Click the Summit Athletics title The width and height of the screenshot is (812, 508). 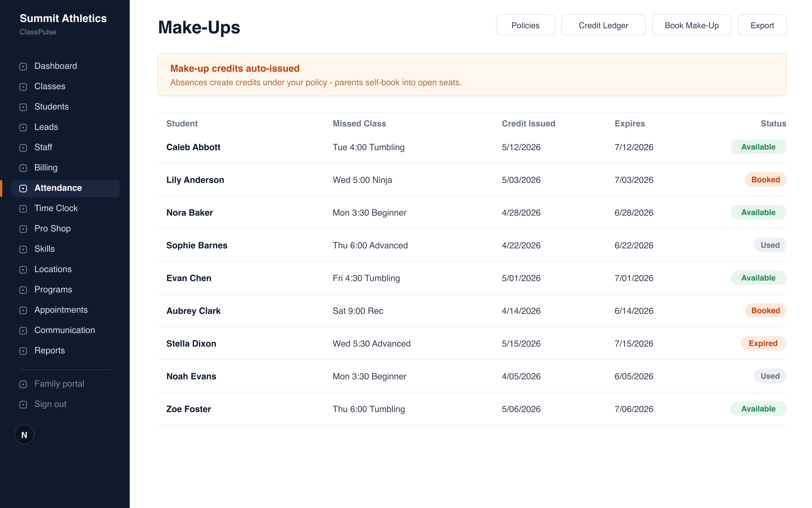pos(63,18)
